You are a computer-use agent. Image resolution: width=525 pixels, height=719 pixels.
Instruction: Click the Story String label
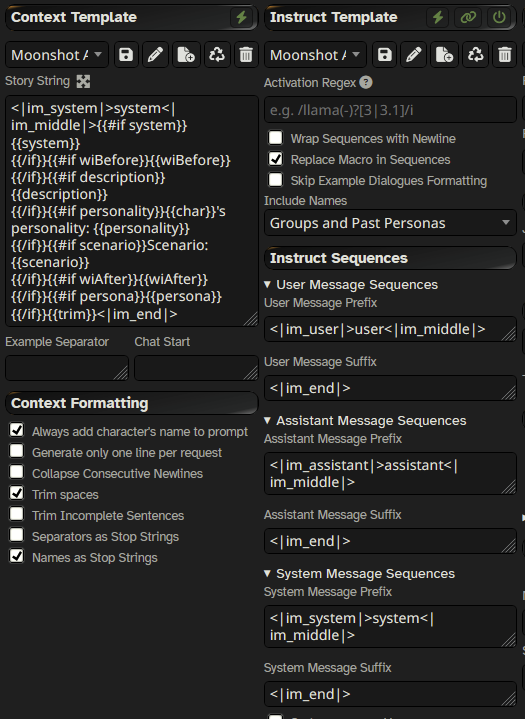38,81
